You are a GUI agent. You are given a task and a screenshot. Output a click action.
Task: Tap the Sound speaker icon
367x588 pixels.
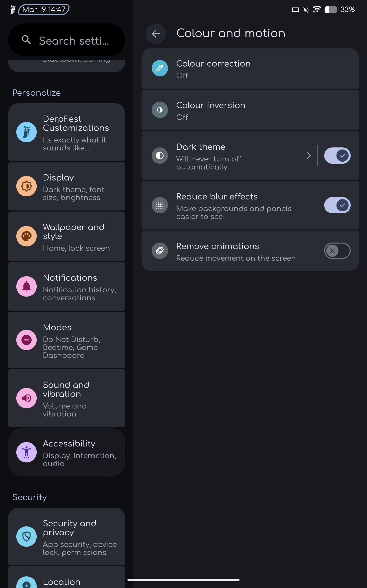coord(26,398)
